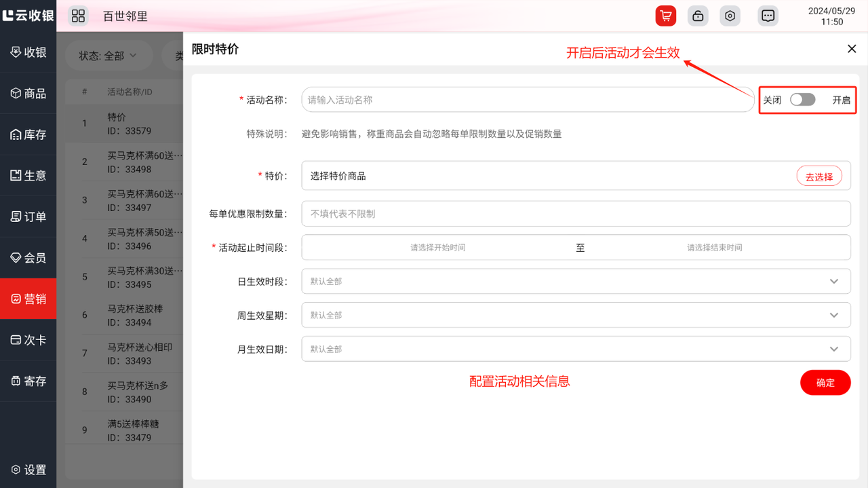Expand the 周生效星期 dropdown

tap(576, 315)
